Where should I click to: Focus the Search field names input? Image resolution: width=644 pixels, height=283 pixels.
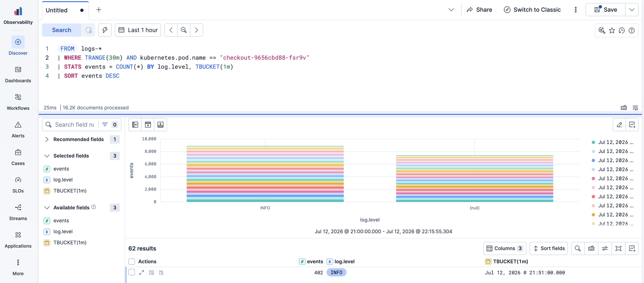click(74, 124)
